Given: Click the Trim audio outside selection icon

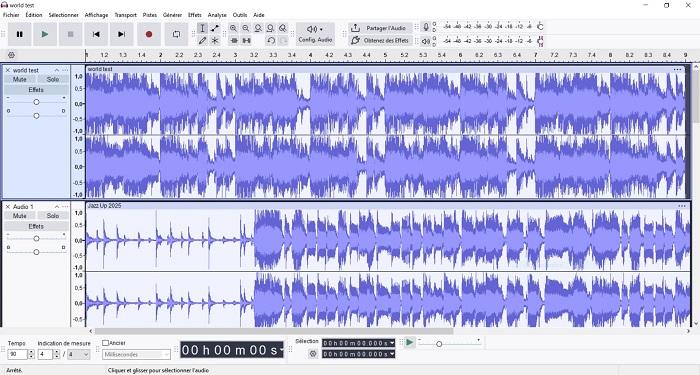Looking at the screenshot, I should coord(233,41).
